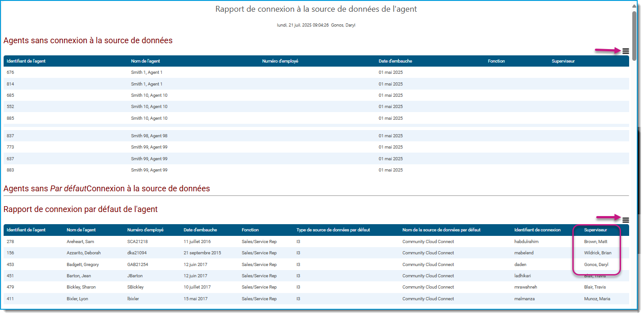Click the Bixler, Lyon row
This screenshot has height=316, width=644.
[x=316, y=299]
